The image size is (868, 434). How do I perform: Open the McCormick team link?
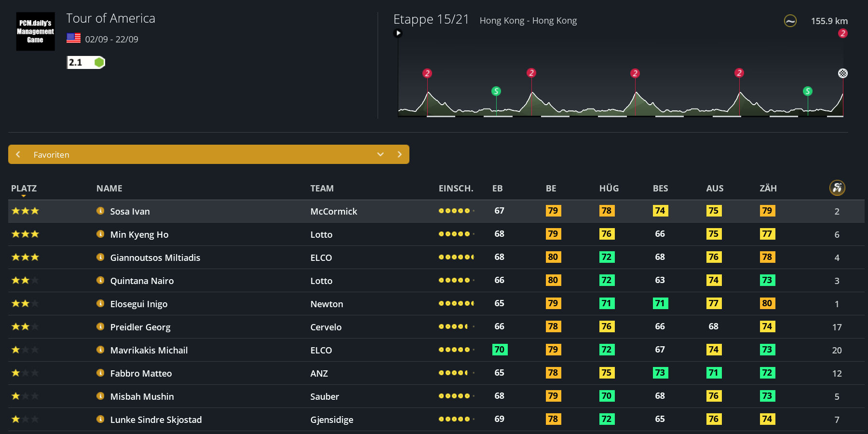(x=333, y=211)
